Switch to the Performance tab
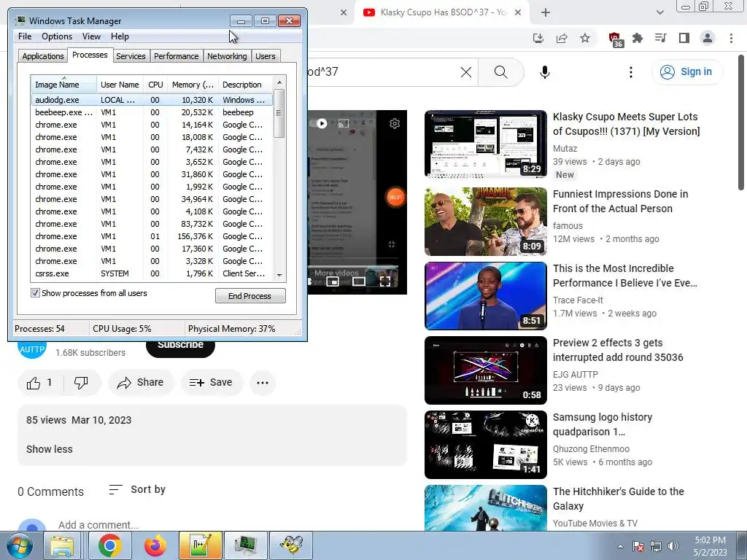This screenshot has height=560, width=747. pyautogui.click(x=176, y=55)
